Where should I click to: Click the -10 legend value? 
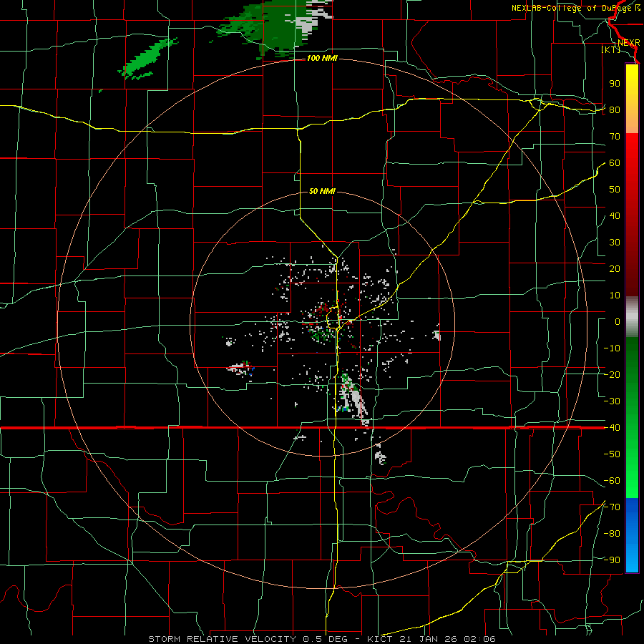612,348
